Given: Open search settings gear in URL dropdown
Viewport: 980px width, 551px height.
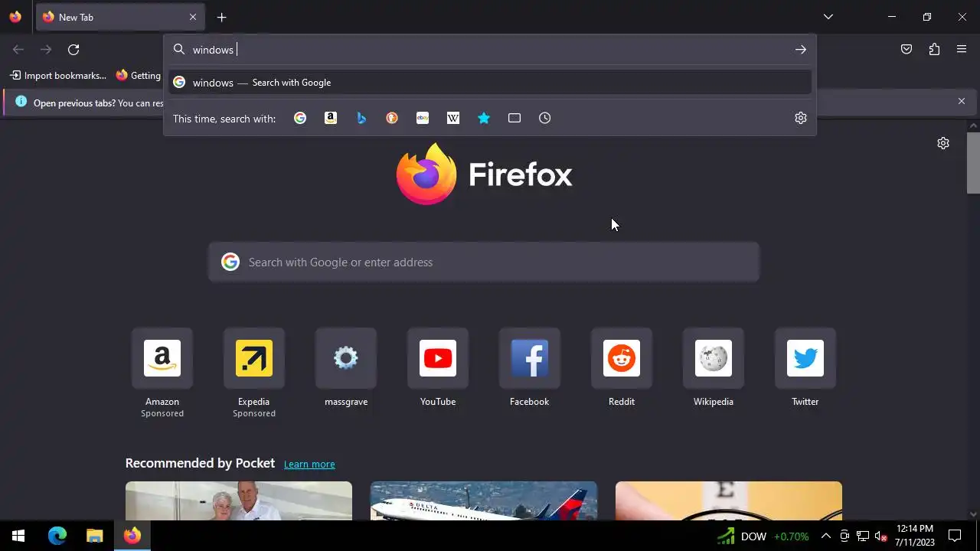Looking at the screenshot, I should pos(801,118).
